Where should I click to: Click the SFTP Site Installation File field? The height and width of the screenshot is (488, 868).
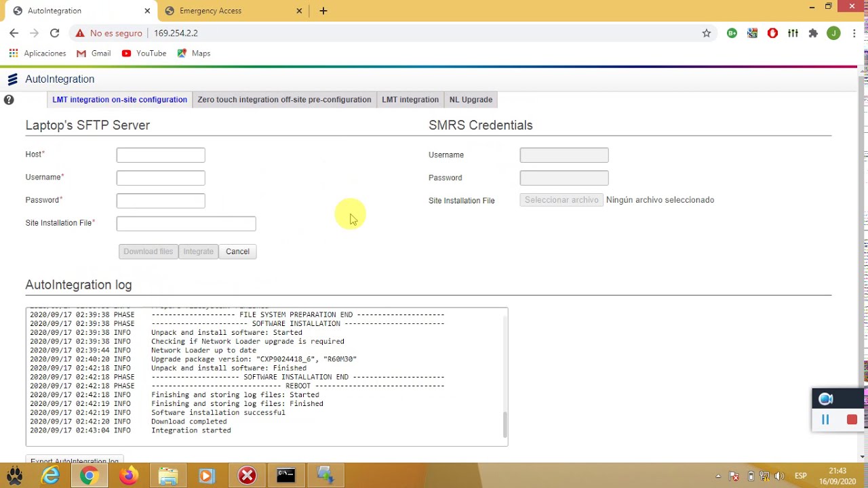(186, 224)
